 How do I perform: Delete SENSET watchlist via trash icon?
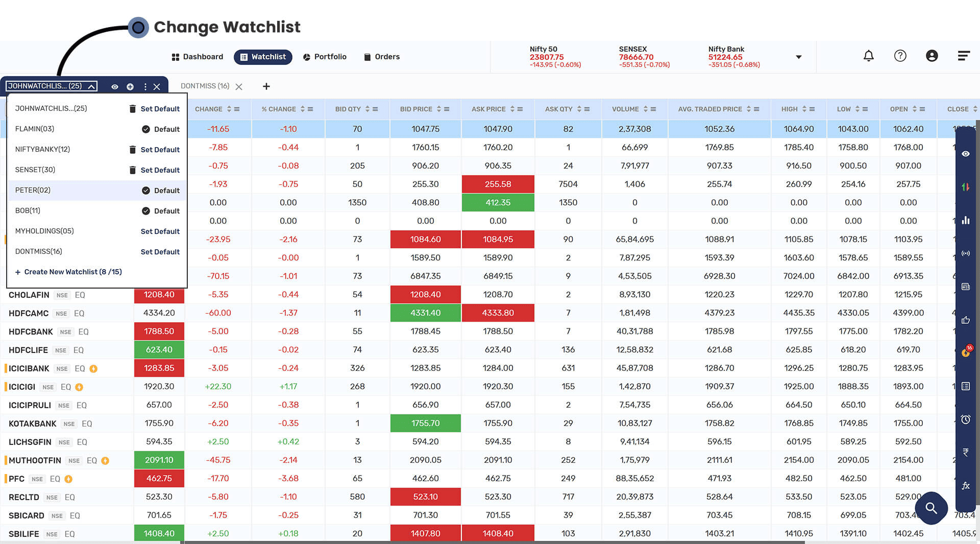pos(132,170)
